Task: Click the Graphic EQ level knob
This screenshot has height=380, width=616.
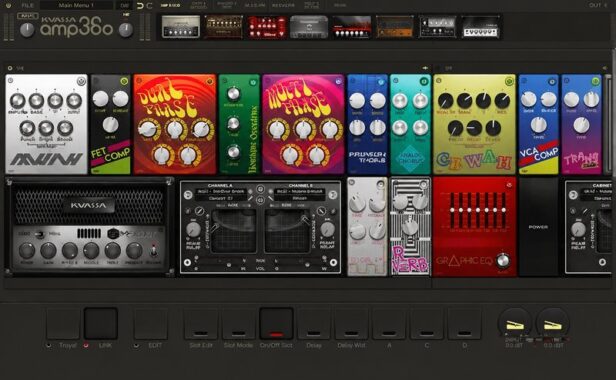Action: coord(502,260)
